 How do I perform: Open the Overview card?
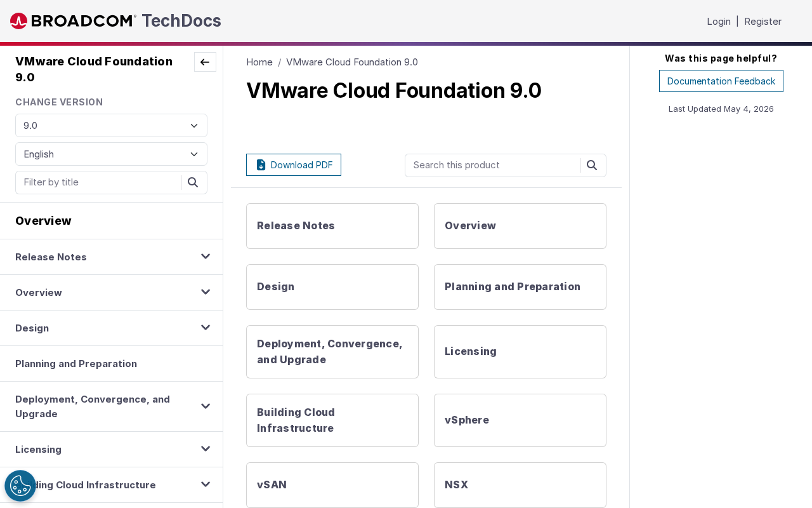tap(520, 226)
